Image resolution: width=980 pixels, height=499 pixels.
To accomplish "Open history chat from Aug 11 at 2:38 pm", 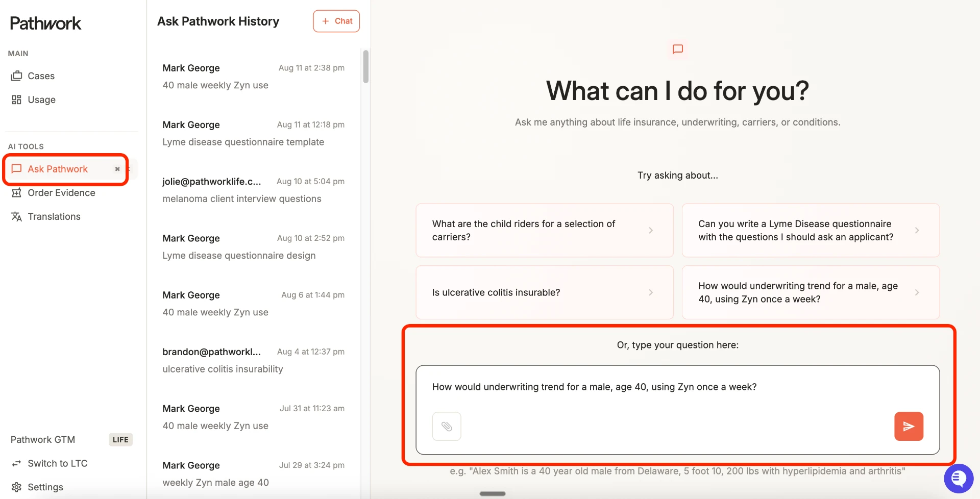I will pyautogui.click(x=253, y=77).
